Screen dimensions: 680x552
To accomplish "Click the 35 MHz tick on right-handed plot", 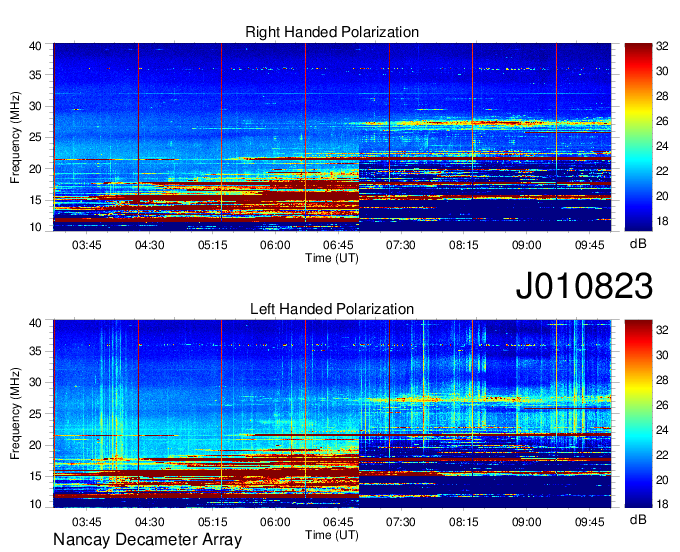I will (x=35, y=75).
